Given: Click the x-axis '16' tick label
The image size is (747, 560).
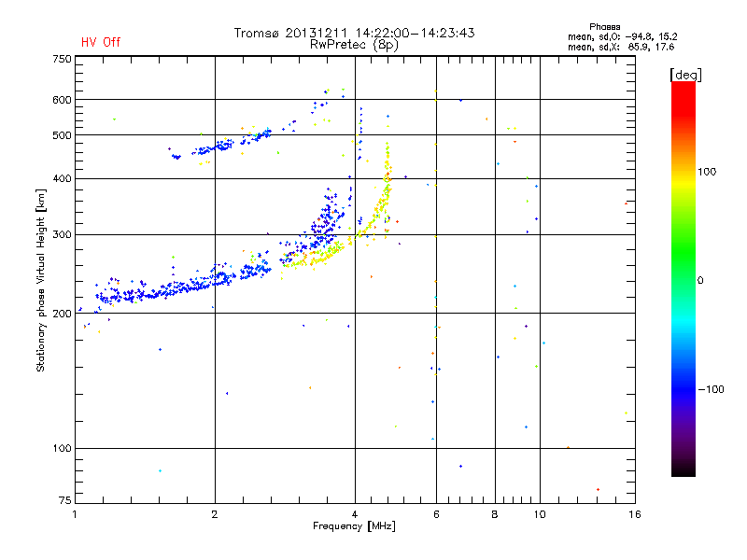Looking at the screenshot, I should pyautogui.click(x=635, y=514).
